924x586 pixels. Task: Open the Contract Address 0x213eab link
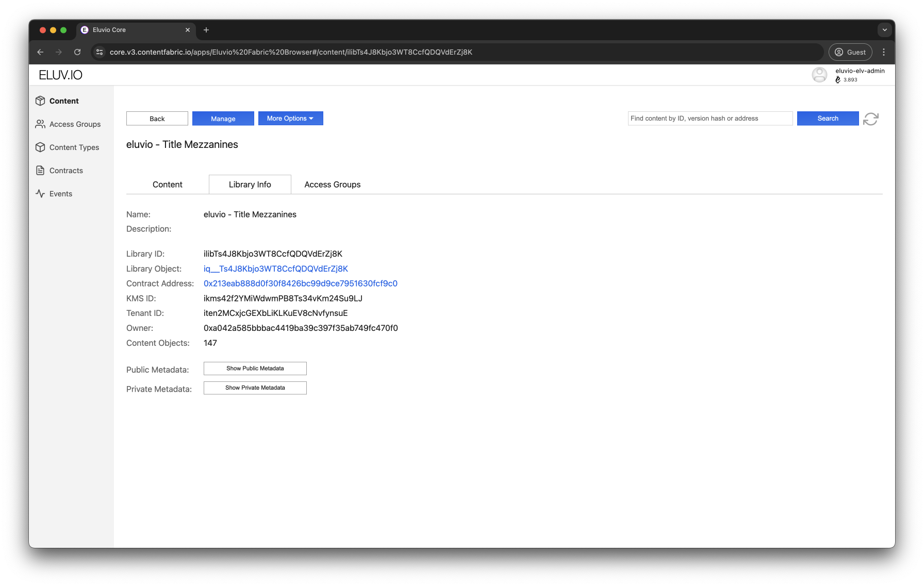[301, 283]
